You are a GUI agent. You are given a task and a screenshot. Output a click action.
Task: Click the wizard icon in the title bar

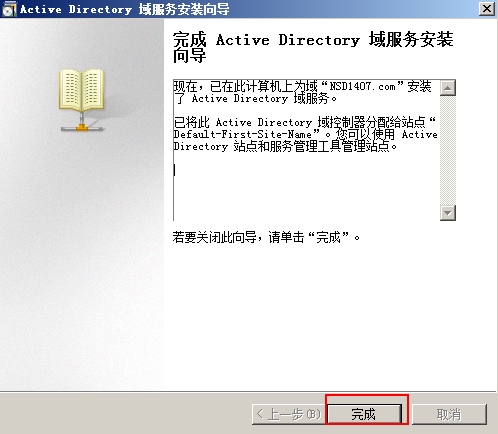[x=9, y=9]
